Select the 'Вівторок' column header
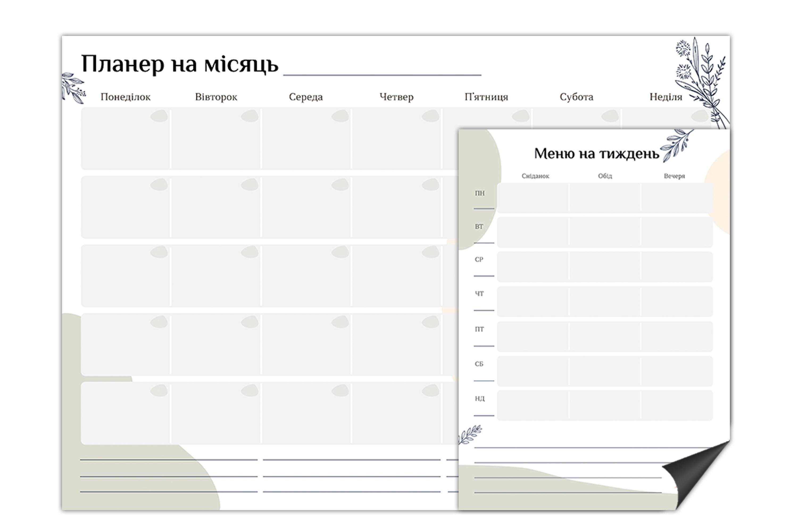798x532 pixels. pos(216,97)
